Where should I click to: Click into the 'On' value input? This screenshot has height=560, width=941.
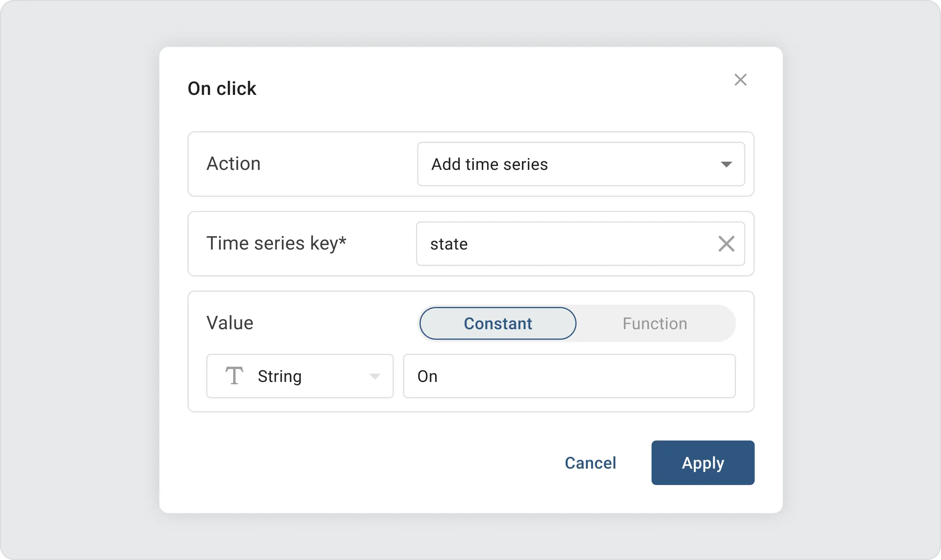coord(569,376)
